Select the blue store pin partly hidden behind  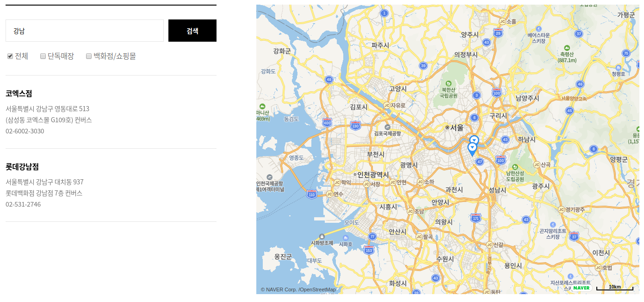click(x=474, y=139)
